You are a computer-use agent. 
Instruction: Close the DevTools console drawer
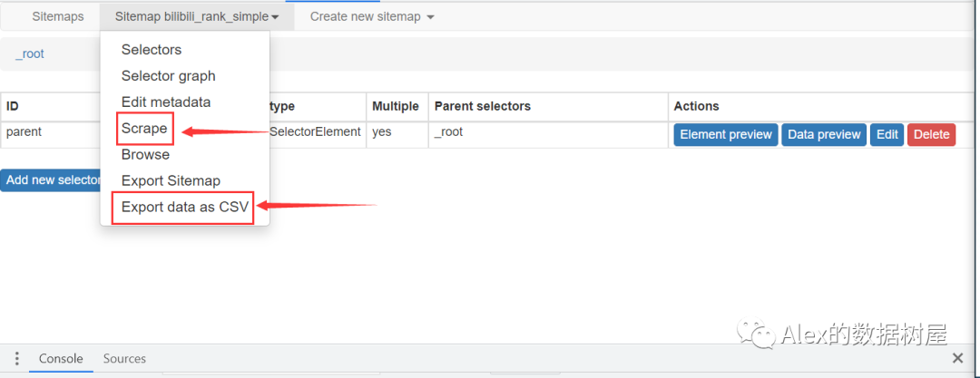(x=957, y=359)
